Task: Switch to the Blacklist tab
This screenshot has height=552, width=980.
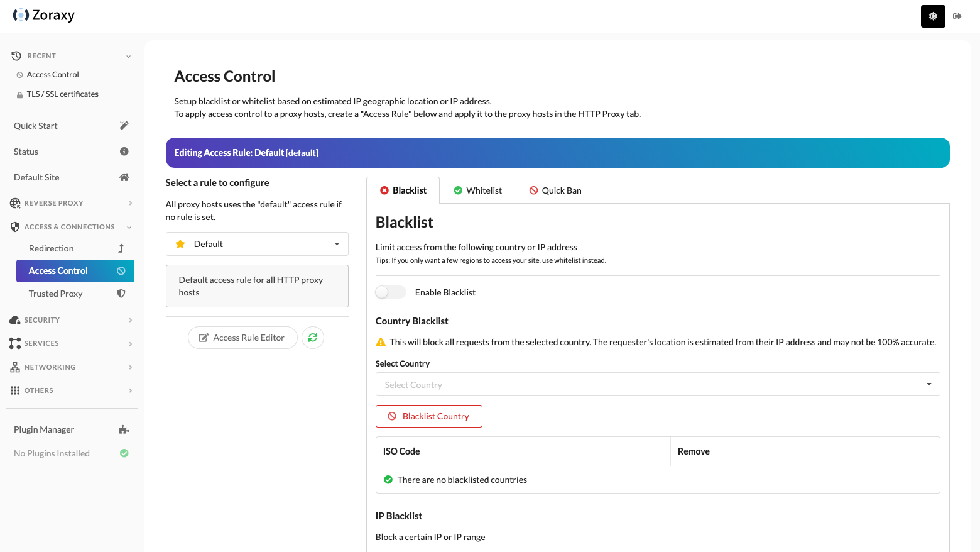Action: point(403,190)
